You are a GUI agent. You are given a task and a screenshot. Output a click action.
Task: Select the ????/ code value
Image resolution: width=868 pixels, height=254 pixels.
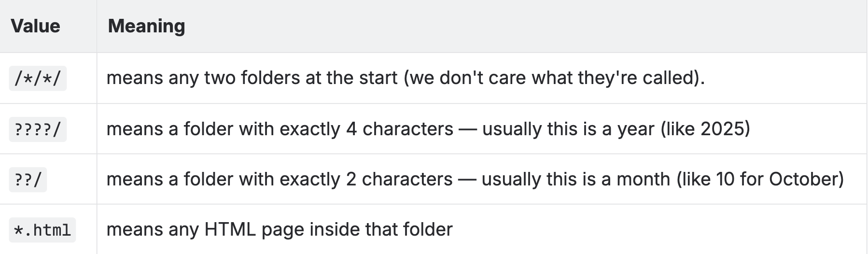[x=38, y=129]
